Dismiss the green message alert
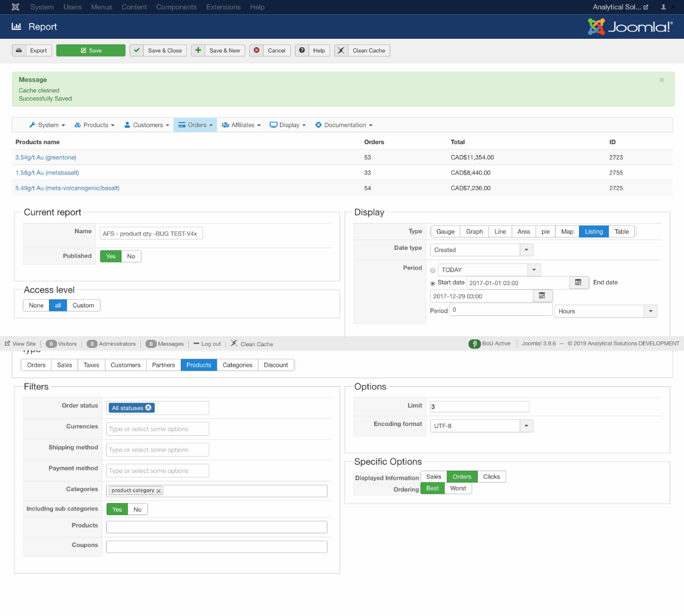684x616 pixels. (x=662, y=80)
